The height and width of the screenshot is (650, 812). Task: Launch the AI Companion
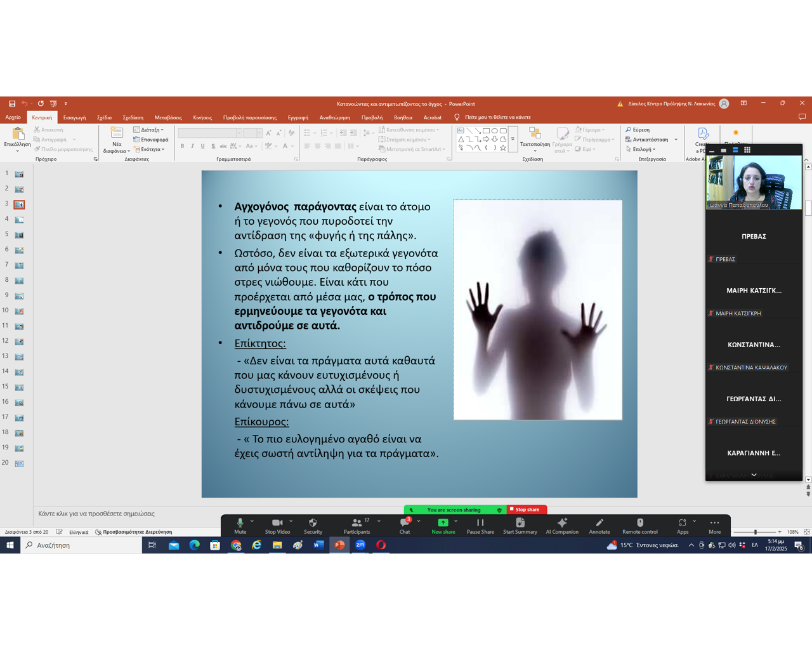pos(562,523)
